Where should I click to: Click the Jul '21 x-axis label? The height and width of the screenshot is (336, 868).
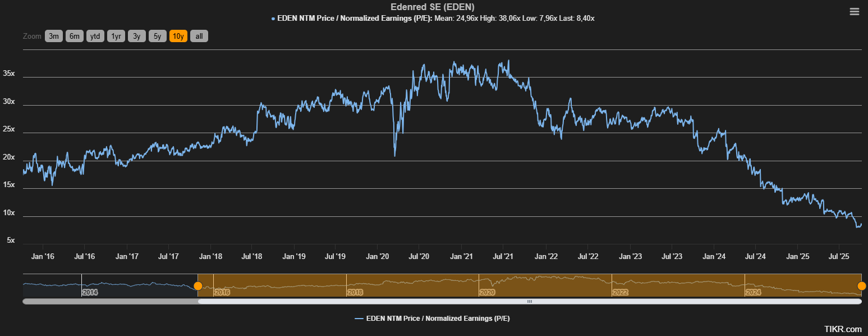pos(503,256)
